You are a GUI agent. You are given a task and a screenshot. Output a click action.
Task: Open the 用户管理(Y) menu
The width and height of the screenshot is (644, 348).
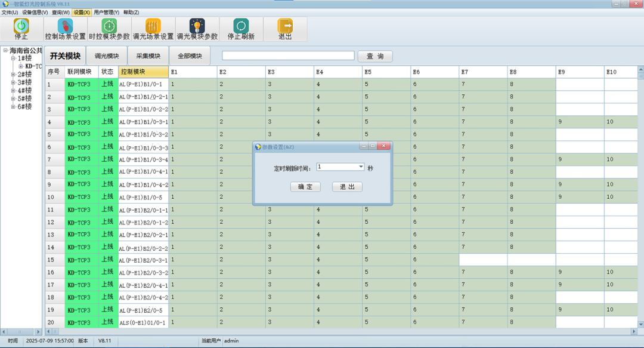(x=106, y=12)
